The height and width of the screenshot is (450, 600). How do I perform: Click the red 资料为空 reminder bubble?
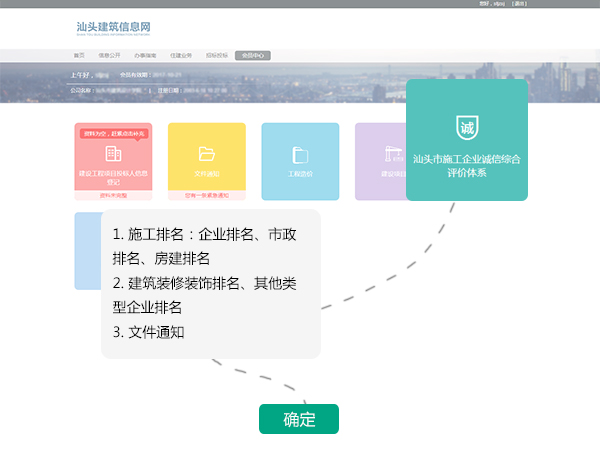click(x=113, y=133)
